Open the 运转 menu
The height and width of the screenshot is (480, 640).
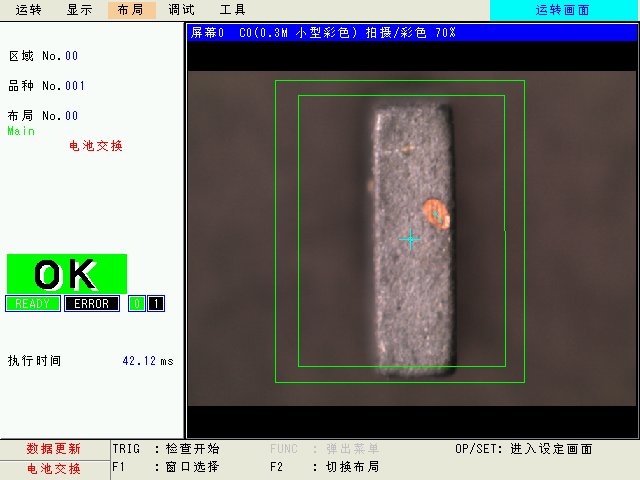(29, 10)
